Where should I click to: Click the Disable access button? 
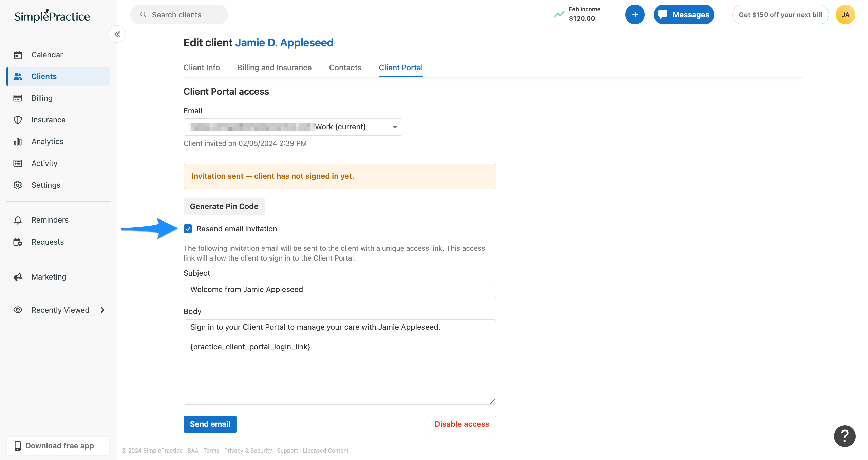(462, 424)
